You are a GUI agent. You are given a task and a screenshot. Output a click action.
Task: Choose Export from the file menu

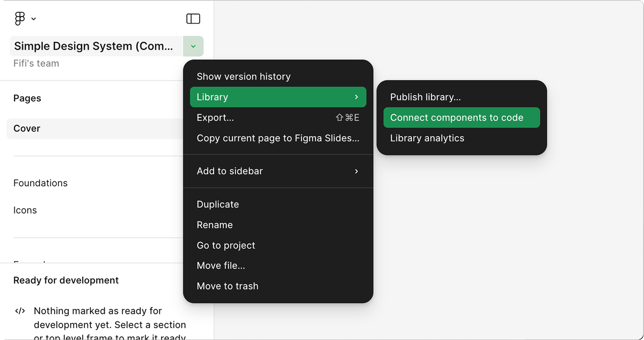215,117
